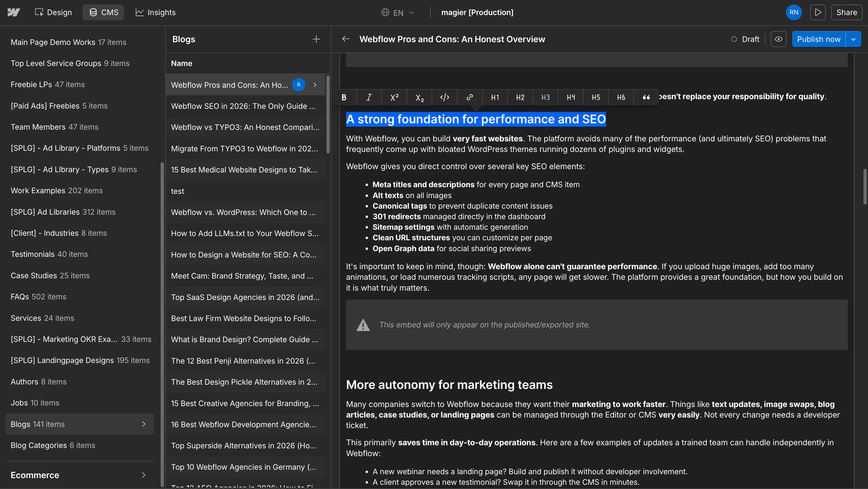Viewport: 868px width, 489px height.
Task: Open the EN language dropdown
Action: tap(398, 12)
